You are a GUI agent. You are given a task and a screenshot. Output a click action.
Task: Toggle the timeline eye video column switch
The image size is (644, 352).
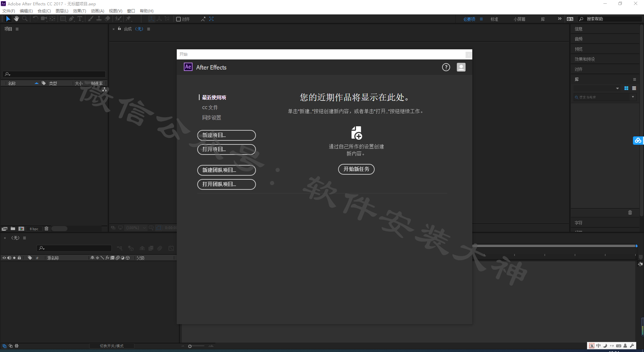4,258
